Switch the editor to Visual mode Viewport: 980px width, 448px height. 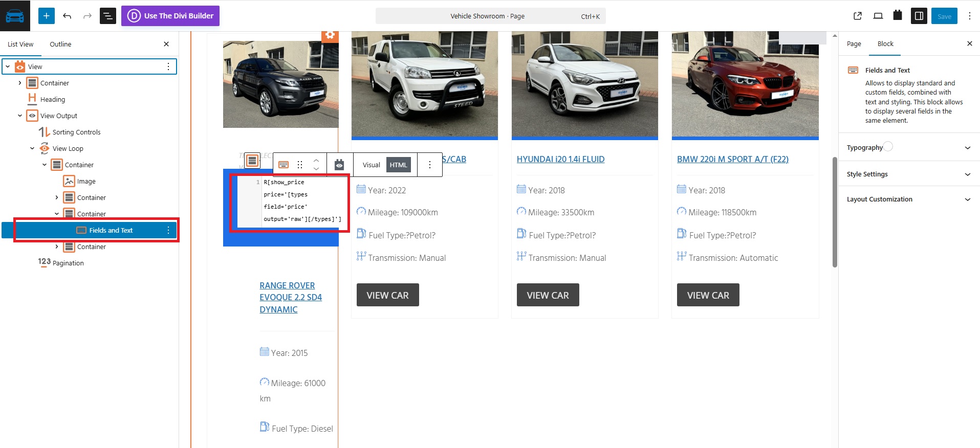[372, 165]
